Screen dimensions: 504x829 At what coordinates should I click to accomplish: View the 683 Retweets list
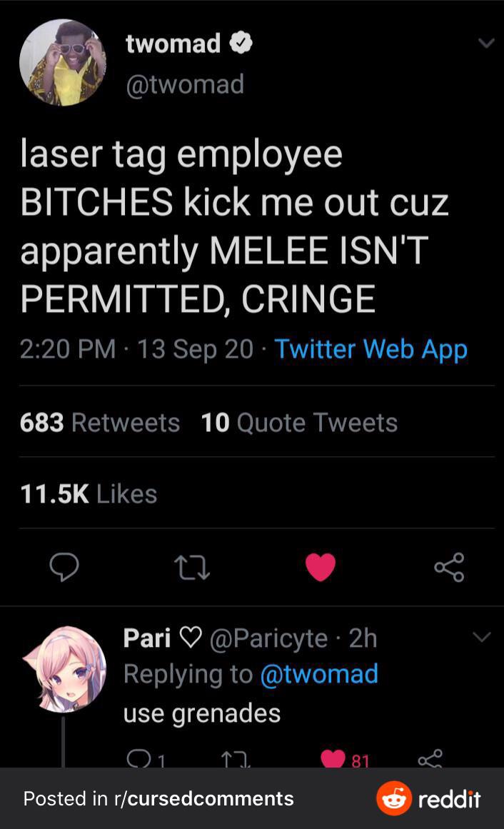(x=100, y=423)
